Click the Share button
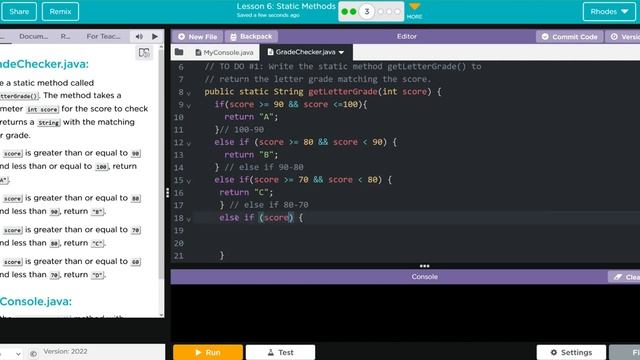The image size is (640, 360). 19,11
